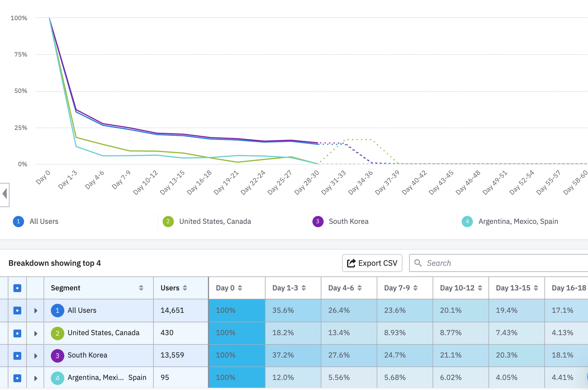Viewport: 588px width, 390px height.
Task: Expand the All Users row
Action: point(36,310)
